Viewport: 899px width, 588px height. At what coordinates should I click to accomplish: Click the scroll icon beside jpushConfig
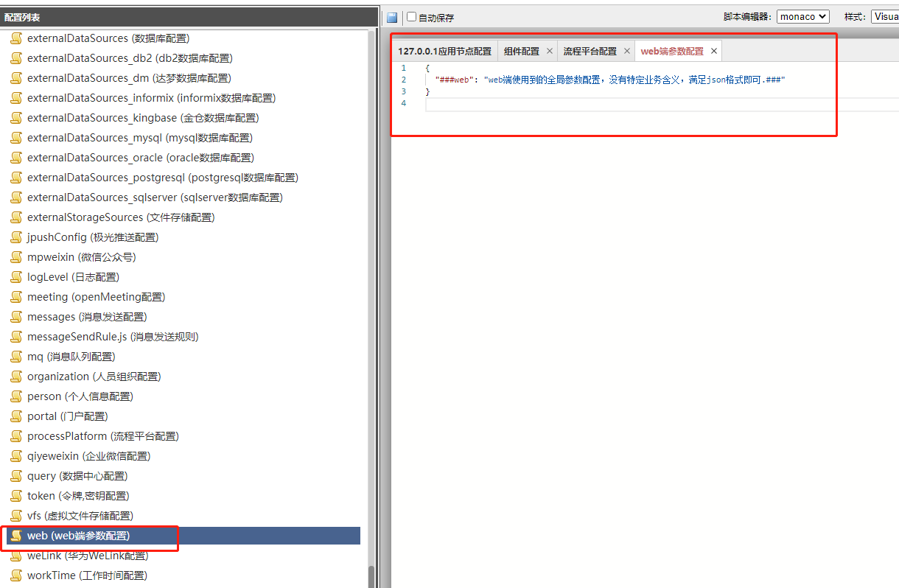coord(16,237)
